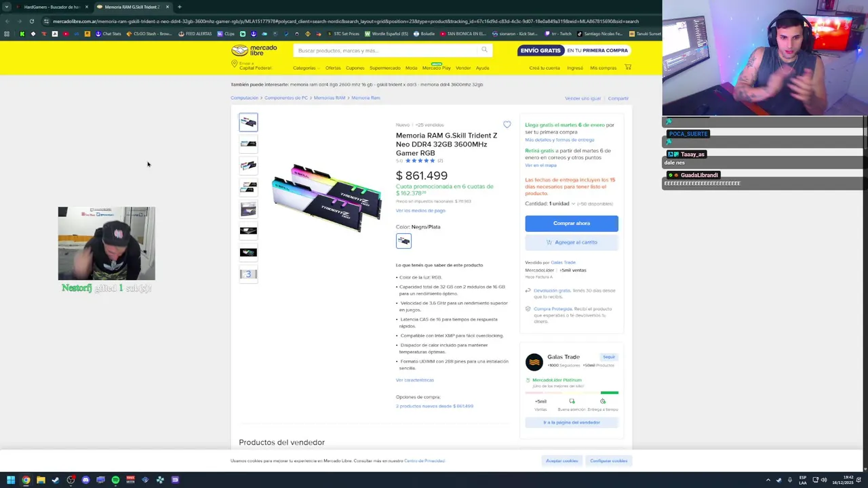Show hidden system tray icons chevron
868x488 pixels.
[768, 480]
